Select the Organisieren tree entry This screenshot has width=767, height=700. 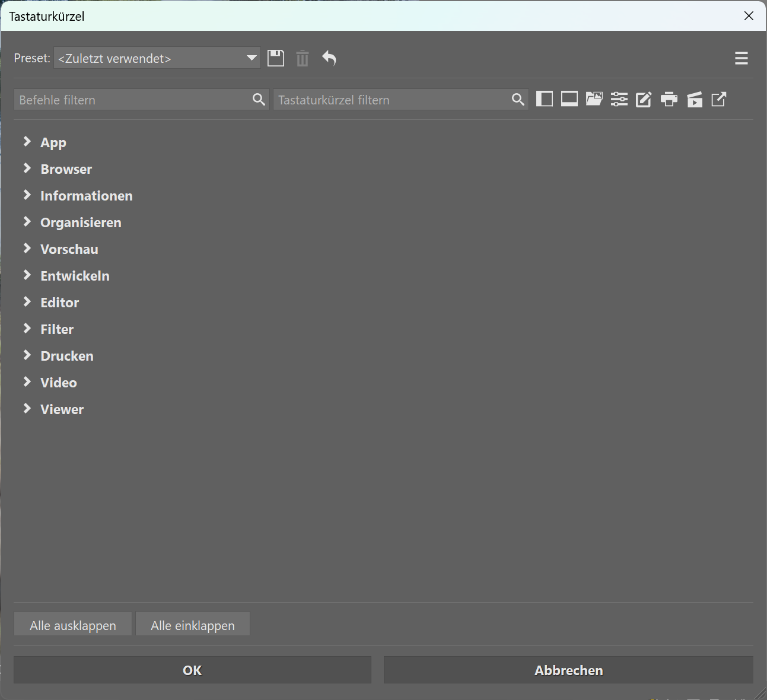81,222
